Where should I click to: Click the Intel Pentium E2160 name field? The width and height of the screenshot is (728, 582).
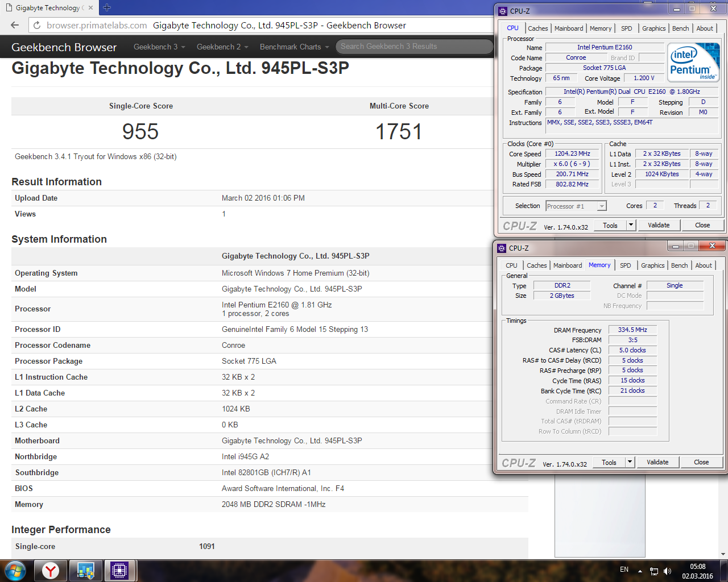click(605, 47)
